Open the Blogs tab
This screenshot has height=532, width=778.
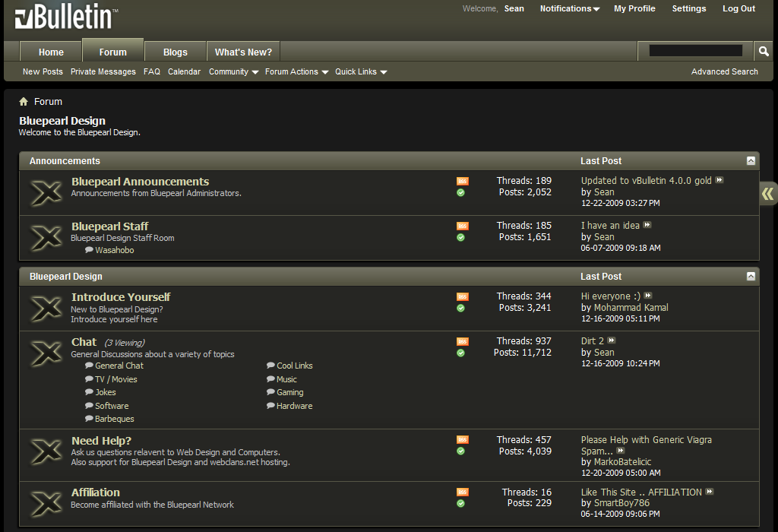coord(176,52)
